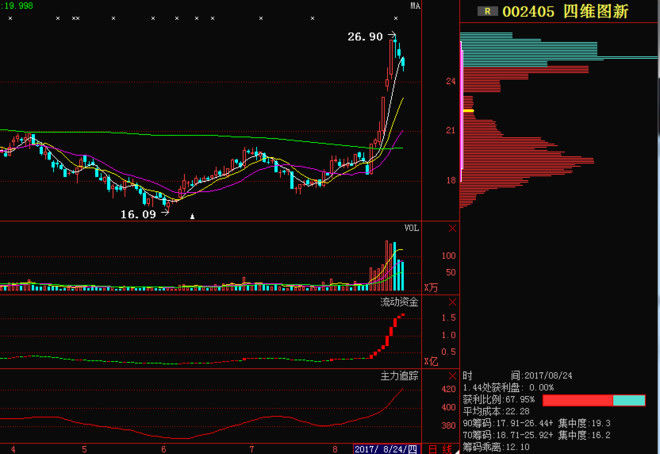660x454 pixels.
Task: Click month 6 on the time axis
Action: pos(163,449)
